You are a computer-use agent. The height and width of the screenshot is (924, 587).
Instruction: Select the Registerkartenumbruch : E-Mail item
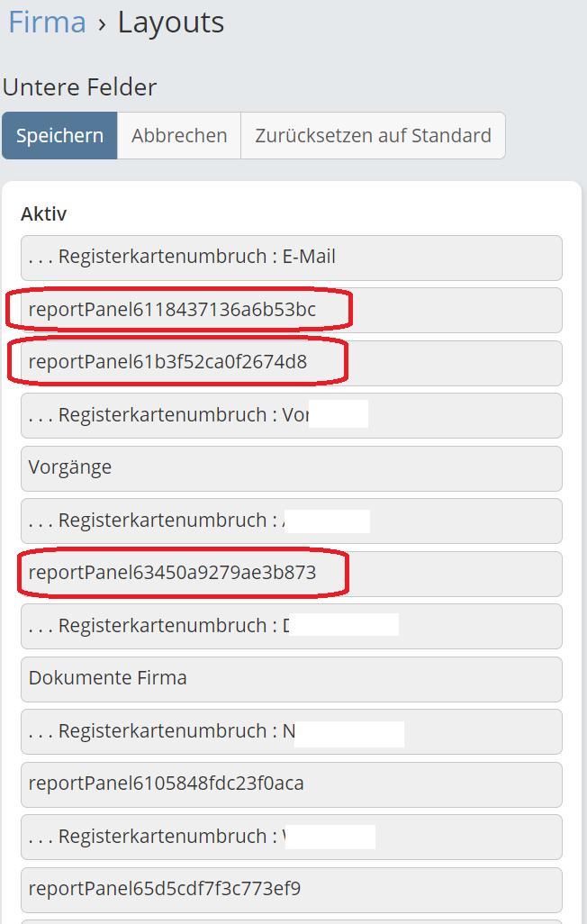(291, 258)
